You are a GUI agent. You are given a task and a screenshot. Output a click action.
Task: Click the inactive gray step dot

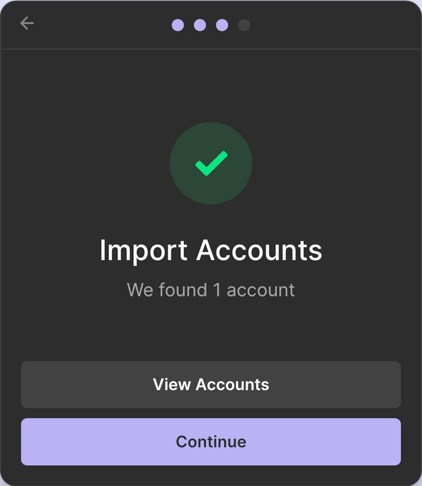click(x=244, y=25)
